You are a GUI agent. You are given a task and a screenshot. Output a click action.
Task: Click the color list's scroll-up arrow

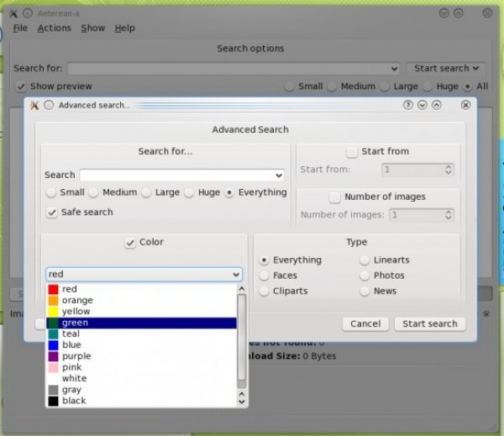tap(242, 290)
